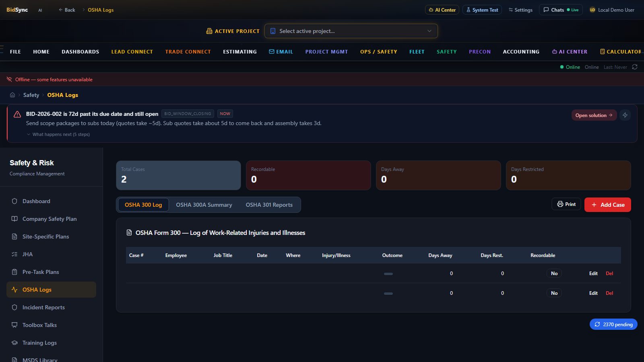Launch the System Test button

click(x=482, y=10)
